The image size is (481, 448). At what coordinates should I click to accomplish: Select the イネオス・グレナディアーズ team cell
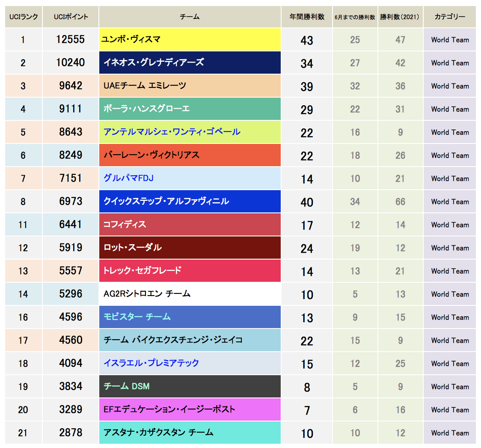(190, 63)
